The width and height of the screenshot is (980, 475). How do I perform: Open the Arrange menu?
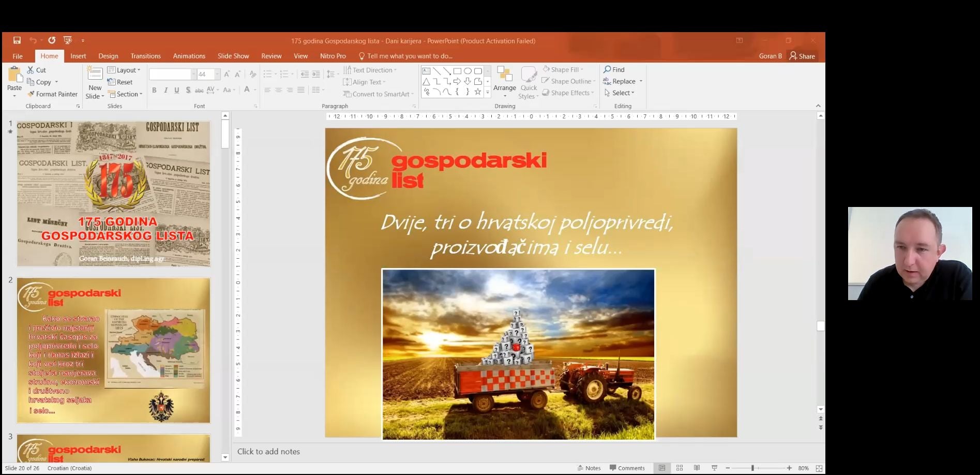(505, 82)
